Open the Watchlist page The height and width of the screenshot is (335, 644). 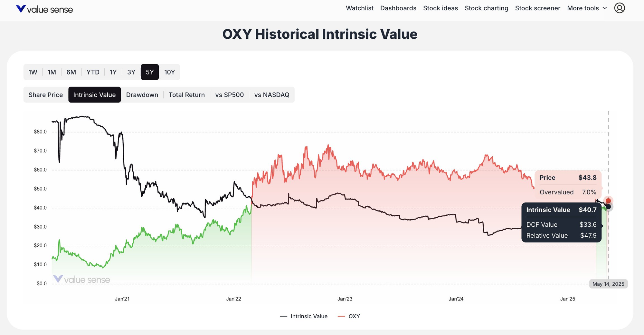coord(359,8)
